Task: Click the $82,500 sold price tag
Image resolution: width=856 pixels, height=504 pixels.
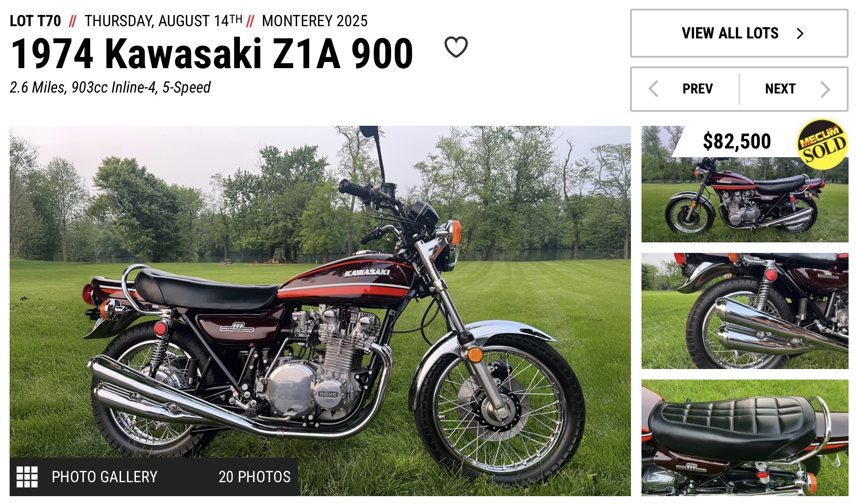Action: click(x=737, y=142)
